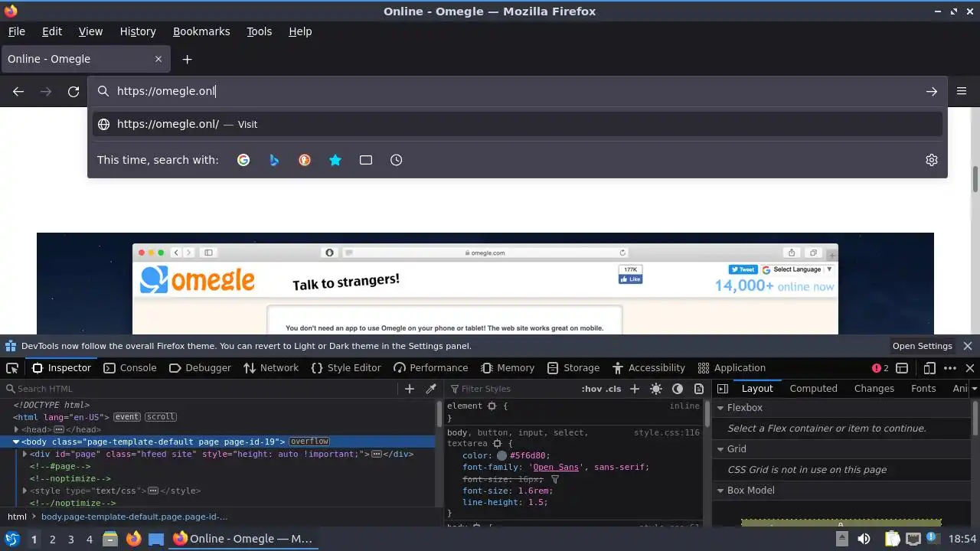Go to the typed URL with the arrow button

pos(932,91)
